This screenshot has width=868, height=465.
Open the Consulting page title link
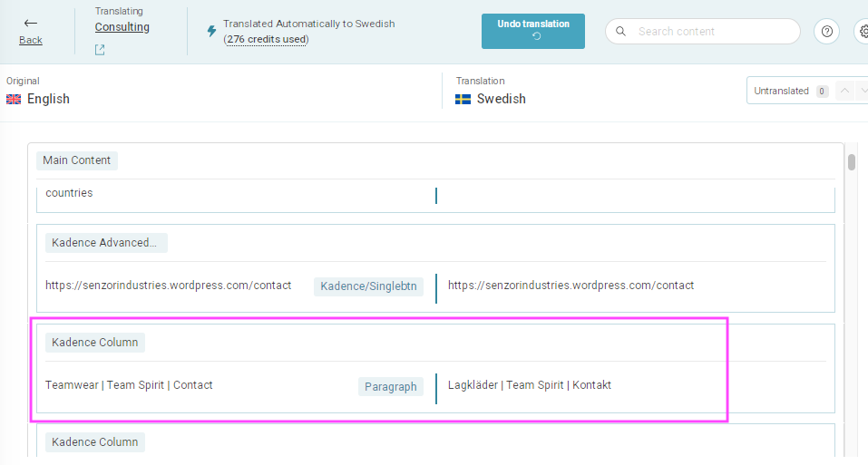(122, 27)
